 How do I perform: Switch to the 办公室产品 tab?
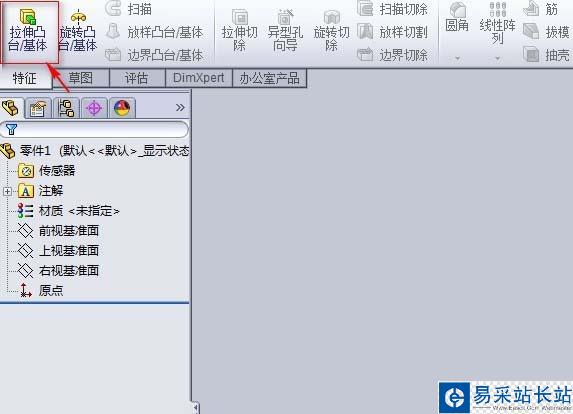point(269,78)
